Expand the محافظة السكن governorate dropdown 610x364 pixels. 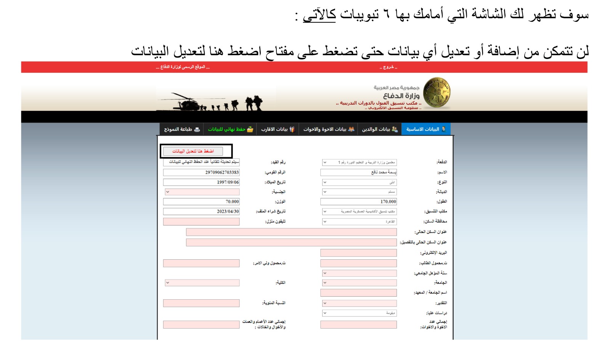[x=325, y=221]
